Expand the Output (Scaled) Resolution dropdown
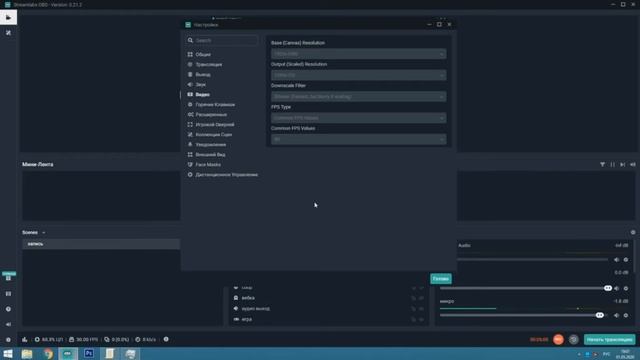640x360 pixels. (358, 75)
